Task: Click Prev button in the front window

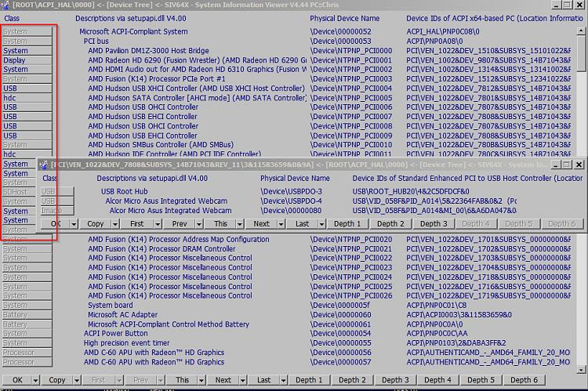Action: click(180, 224)
